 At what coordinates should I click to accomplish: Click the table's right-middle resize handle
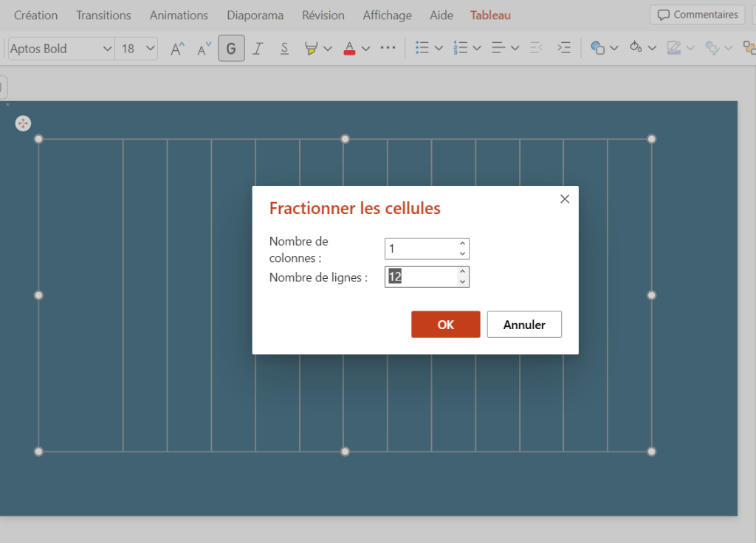coord(651,295)
